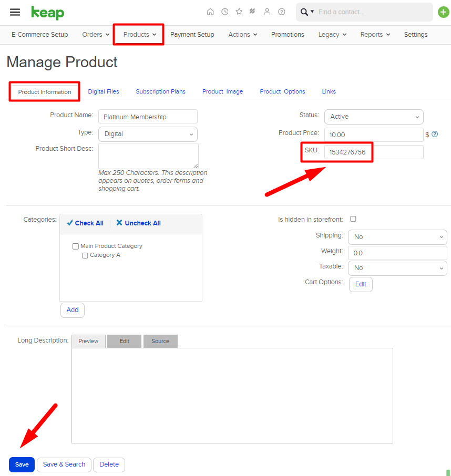Go to the Home icon
The width and height of the screenshot is (451, 476).
coord(210,12)
